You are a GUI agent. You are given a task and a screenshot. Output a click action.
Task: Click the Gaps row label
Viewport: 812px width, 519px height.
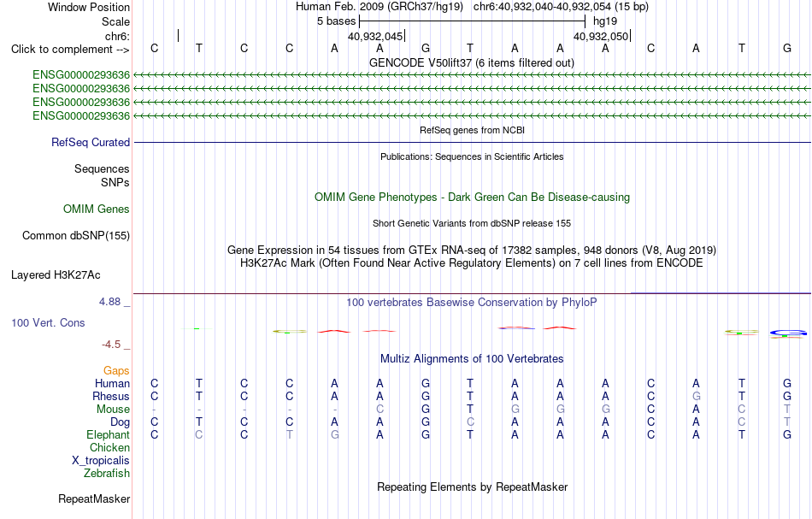point(116,370)
